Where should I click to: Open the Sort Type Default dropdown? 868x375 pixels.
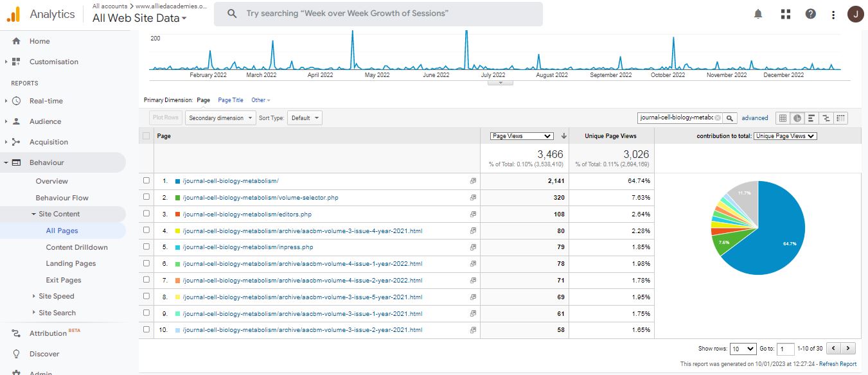pos(305,118)
